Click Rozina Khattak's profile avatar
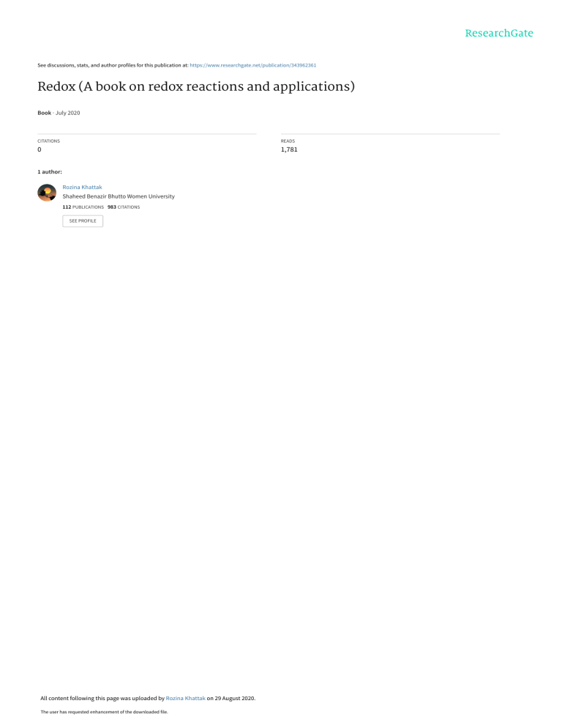The width and height of the screenshot is (562, 728). coord(47,192)
